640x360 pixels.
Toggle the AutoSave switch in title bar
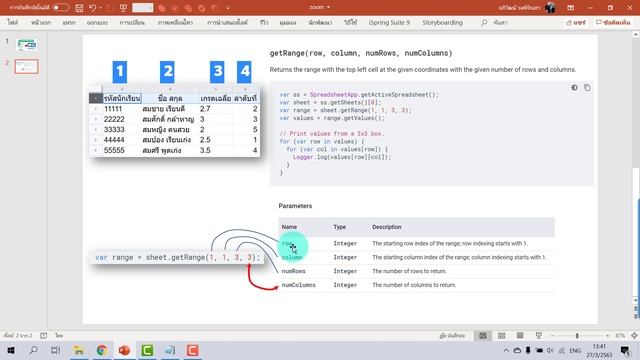coord(60,7)
